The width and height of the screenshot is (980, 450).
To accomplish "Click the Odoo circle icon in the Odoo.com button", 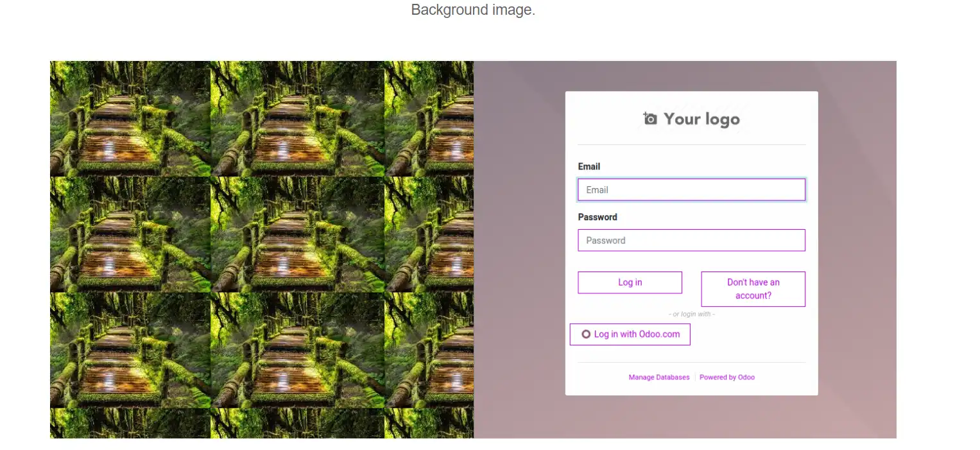I will 586,334.
